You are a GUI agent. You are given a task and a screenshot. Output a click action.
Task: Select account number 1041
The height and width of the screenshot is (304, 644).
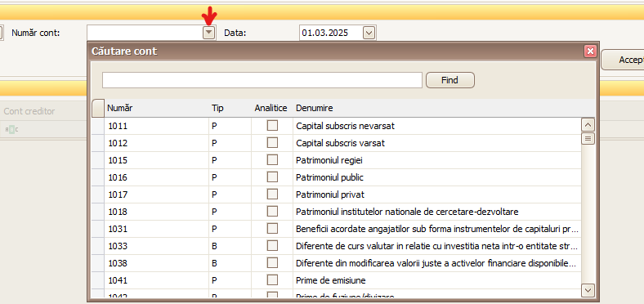156,280
